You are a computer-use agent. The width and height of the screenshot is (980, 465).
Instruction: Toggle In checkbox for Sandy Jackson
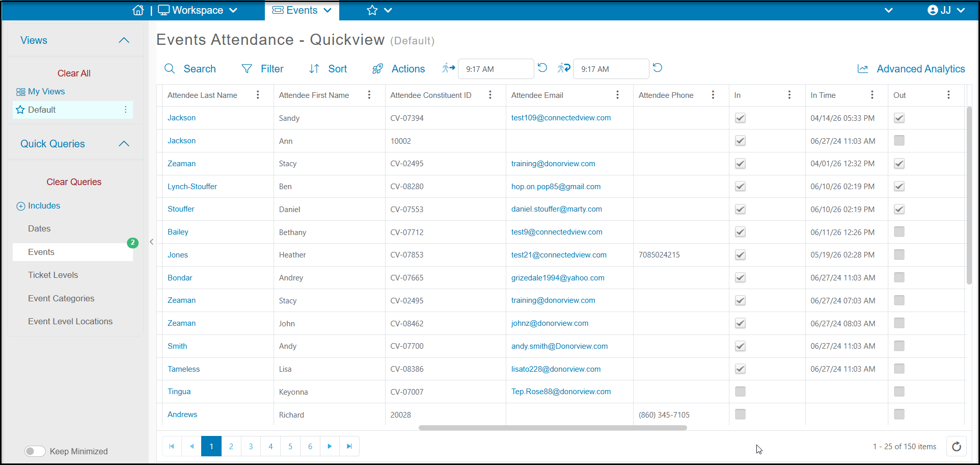(741, 118)
